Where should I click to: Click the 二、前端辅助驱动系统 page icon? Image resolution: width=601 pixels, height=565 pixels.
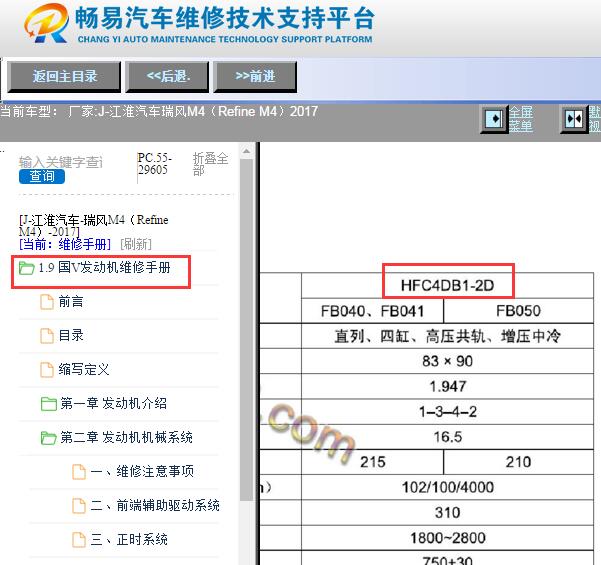point(79,506)
